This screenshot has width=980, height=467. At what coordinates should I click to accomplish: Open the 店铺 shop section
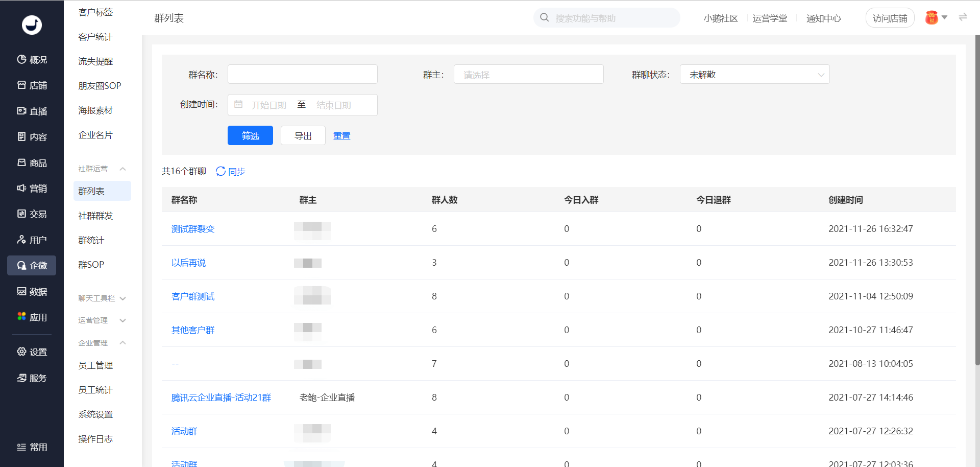tap(32, 85)
